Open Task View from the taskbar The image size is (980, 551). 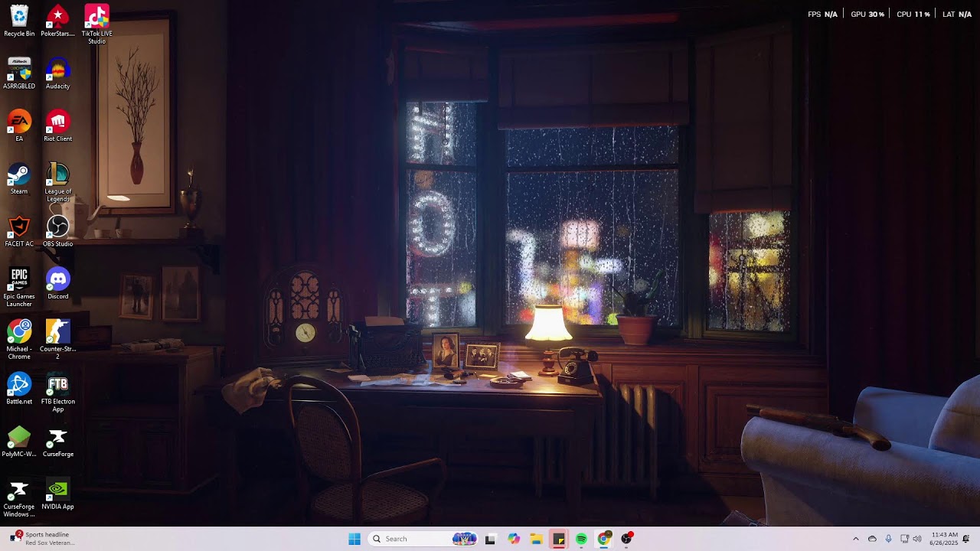[490, 539]
